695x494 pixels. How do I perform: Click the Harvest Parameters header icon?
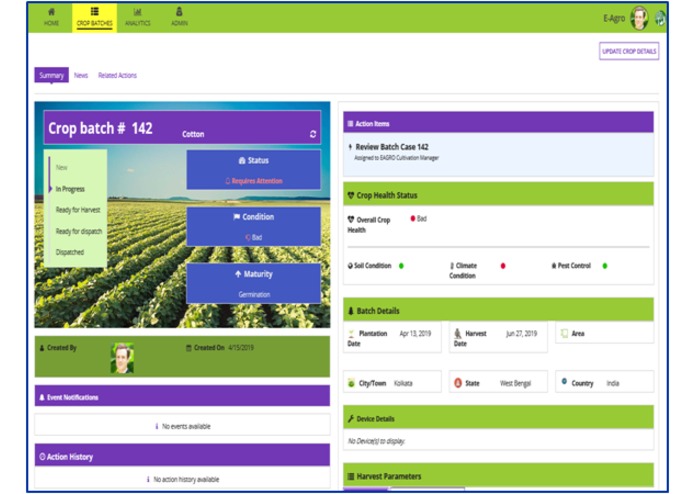(x=351, y=476)
